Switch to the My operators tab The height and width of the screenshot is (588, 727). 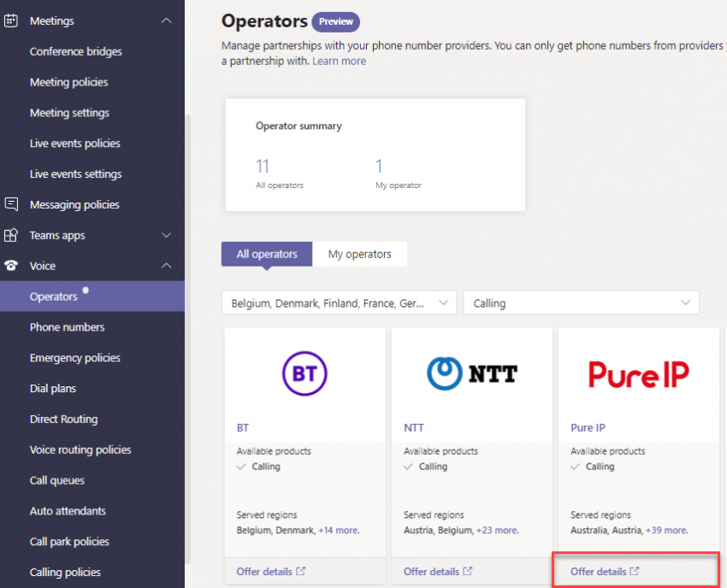359,254
